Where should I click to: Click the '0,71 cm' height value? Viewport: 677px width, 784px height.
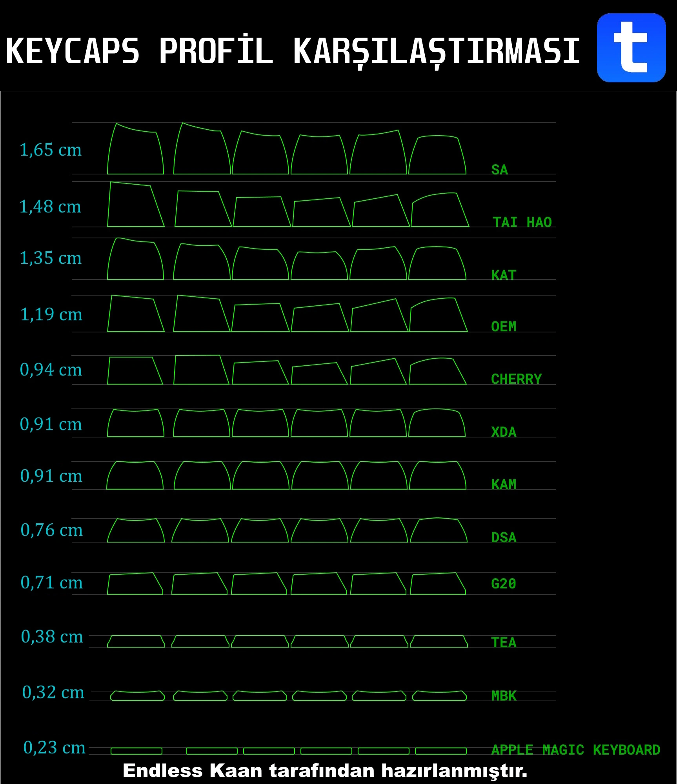tap(51, 583)
